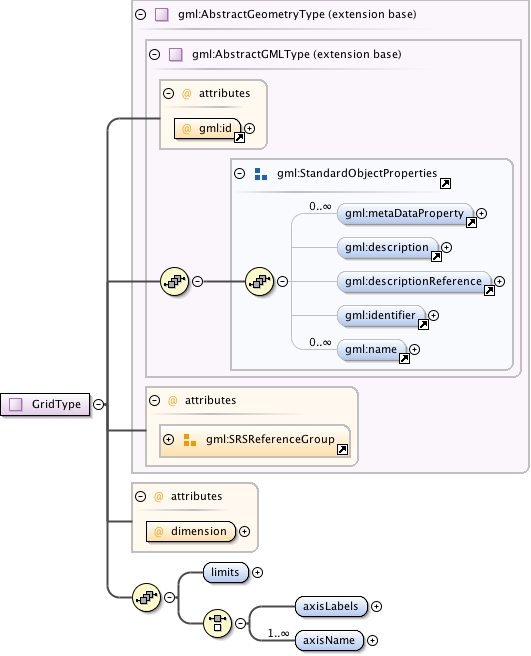
Task: Expand gml:identifier element
Action: tap(434, 315)
